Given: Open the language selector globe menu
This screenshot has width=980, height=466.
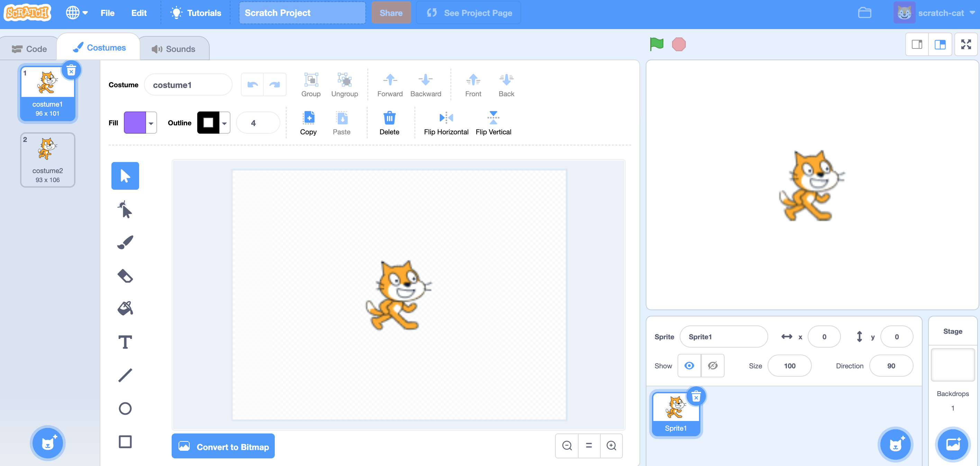Looking at the screenshot, I should coord(77,12).
